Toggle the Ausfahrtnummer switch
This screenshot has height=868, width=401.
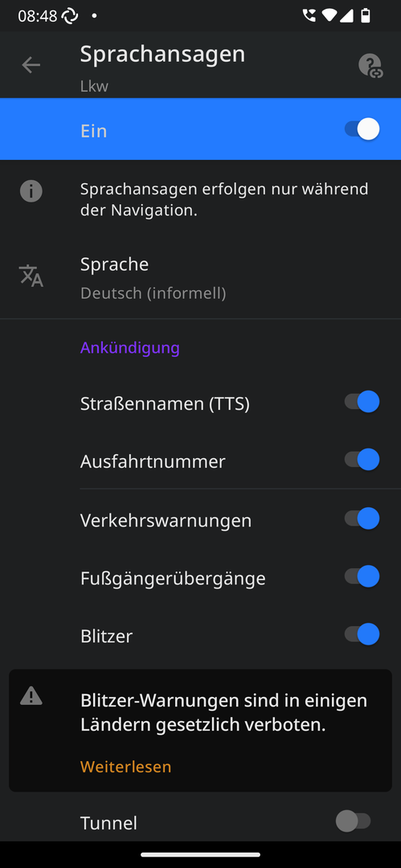click(362, 460)
